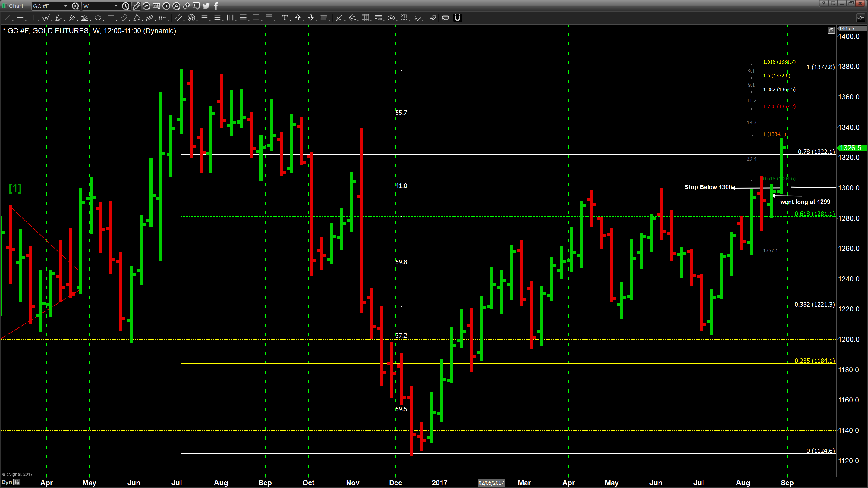
Task: Open the time template clock menu
Action: tap(126, 6)
